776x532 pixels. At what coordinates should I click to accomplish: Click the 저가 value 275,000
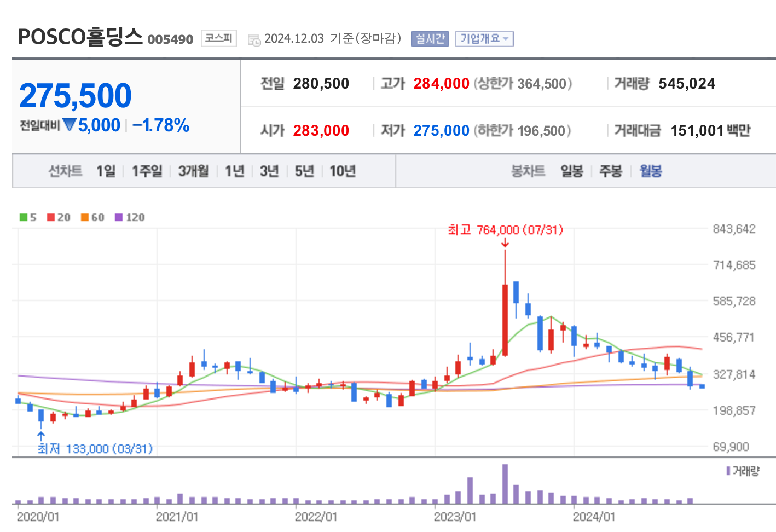pos(441,131)
